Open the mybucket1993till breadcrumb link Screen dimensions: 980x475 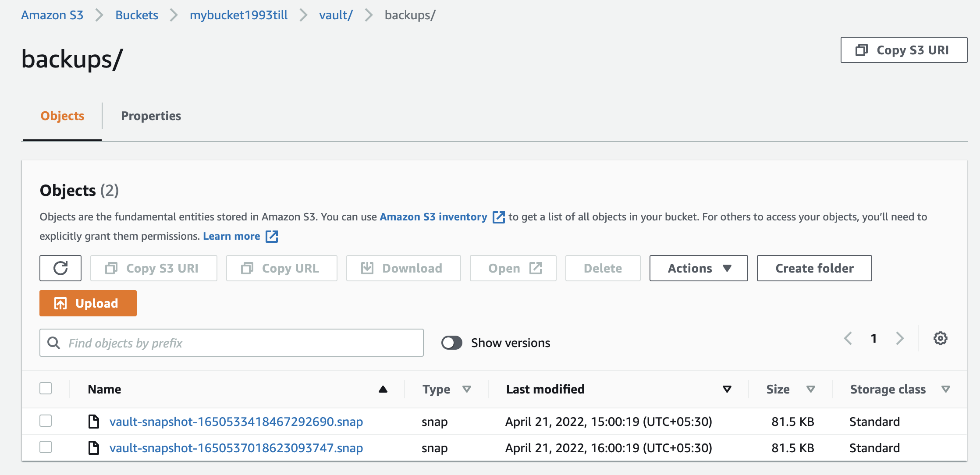238,15
